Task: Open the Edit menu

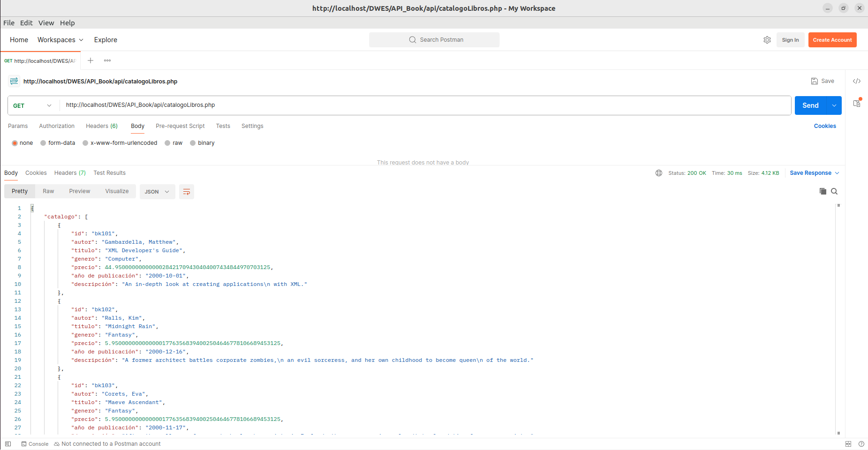Action: click(x=26, y=23)
